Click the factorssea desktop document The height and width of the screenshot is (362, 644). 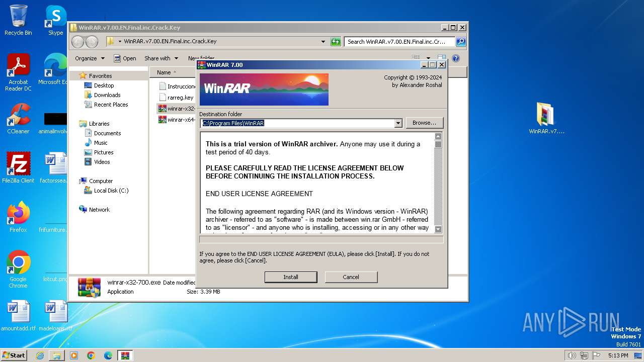54,168
